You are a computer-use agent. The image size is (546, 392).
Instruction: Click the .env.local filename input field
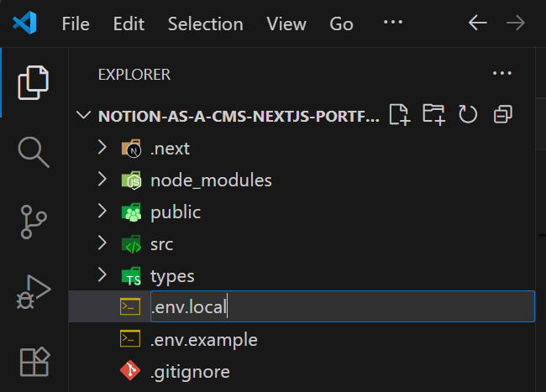tap(340, 307)
